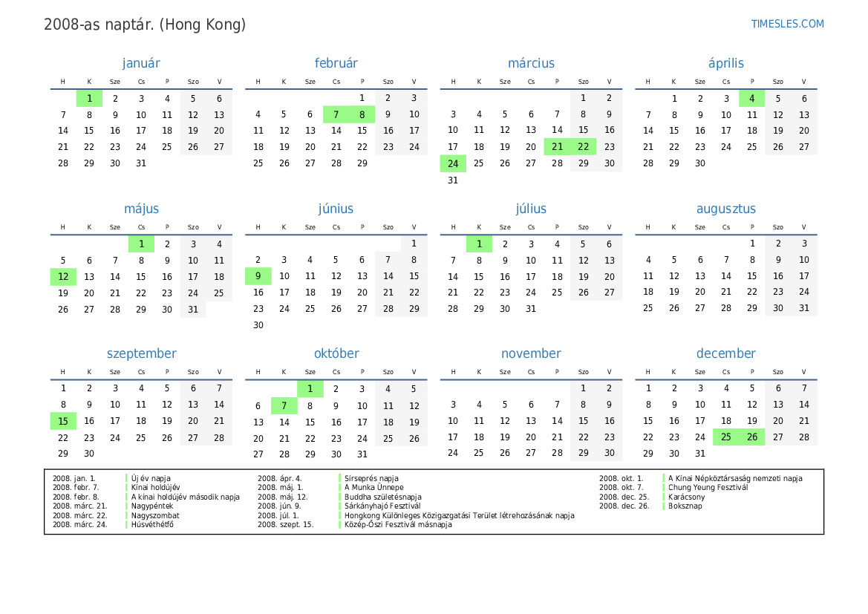Click legend entry "Húsvéthétfő"
This screenshot has width=868, height=614.
(152, 524)
